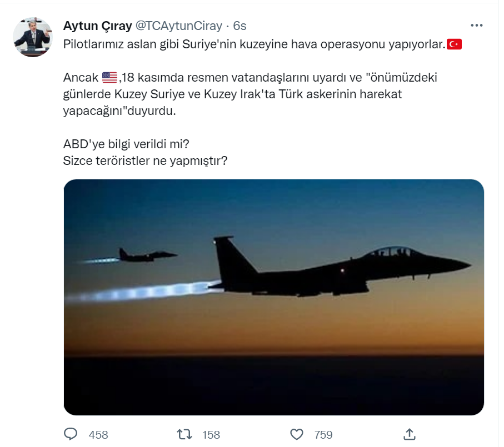The width and height of the screenshot is (504, 447).
Task: Open the share tweet icon
Action: [410, 434]
